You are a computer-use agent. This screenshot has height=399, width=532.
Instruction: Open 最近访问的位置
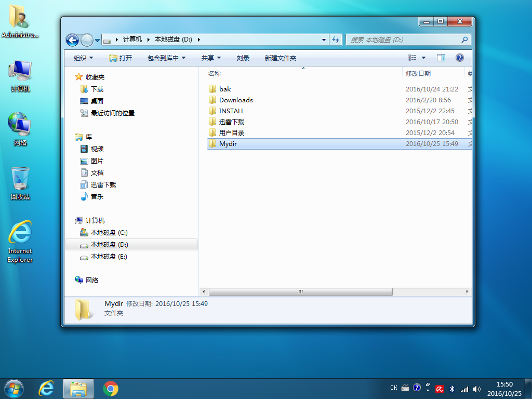(112, 113)
